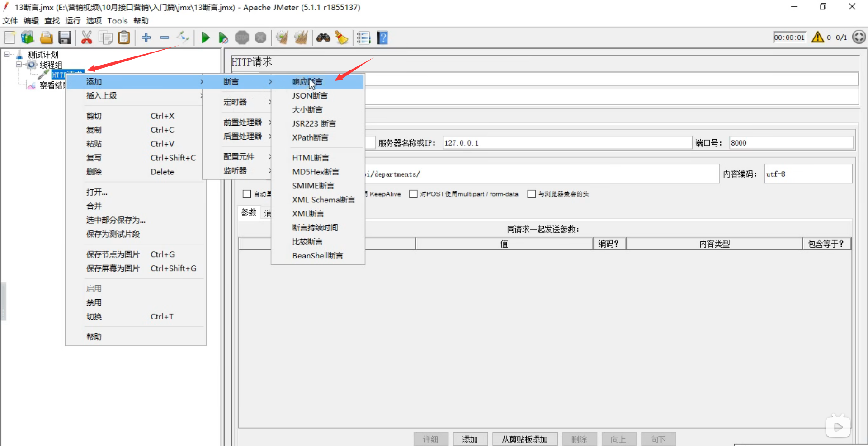Viewport: 868px width, 446px height.
Task: Toggle the 自动 redirect checkbox
Action: tap(247, 194)
